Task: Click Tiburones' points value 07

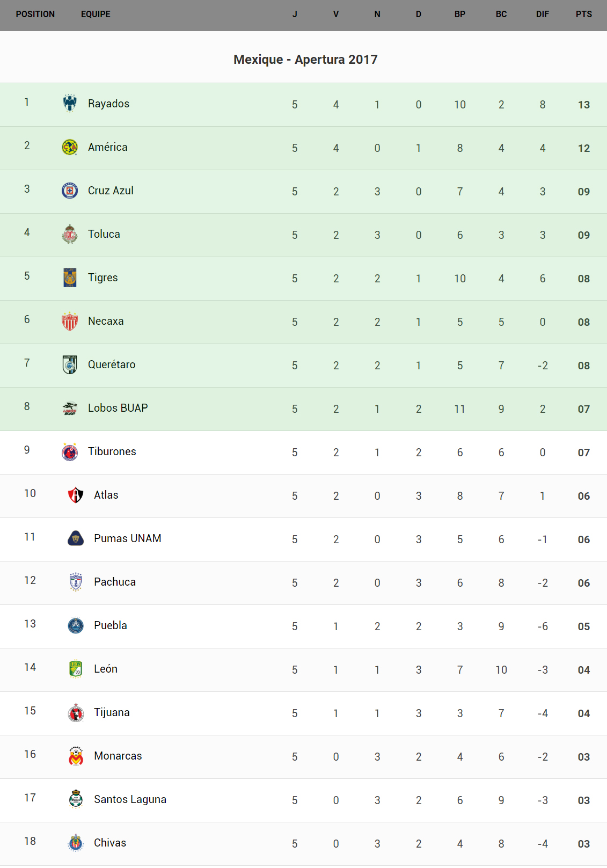Action: 583,453
